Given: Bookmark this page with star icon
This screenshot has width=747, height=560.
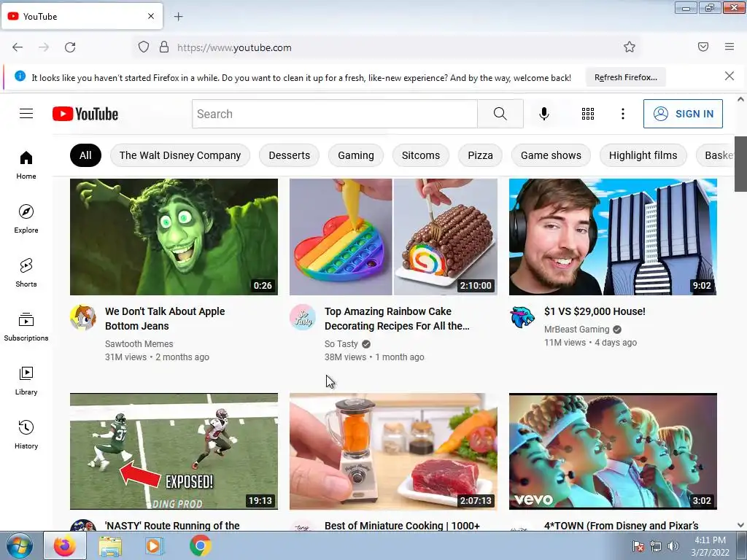Looking at the screenshot, I should click(x=630, y=47).
